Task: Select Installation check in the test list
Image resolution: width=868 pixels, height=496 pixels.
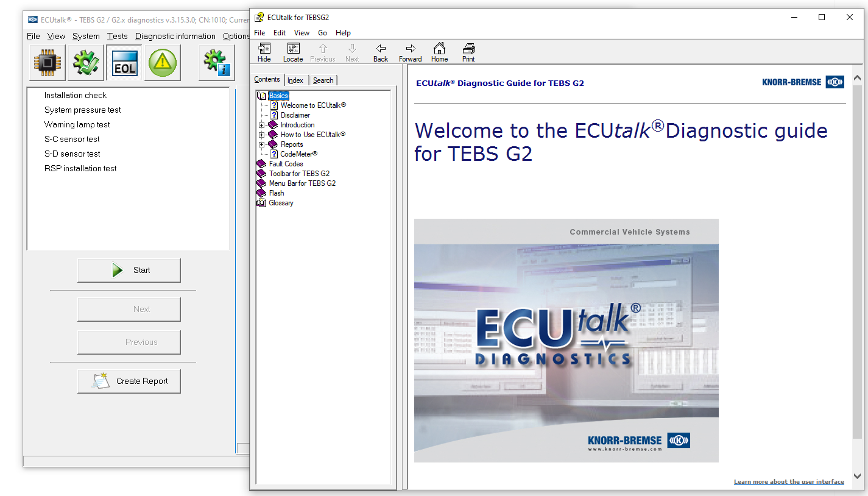Action: pyautogui.click(x=76, y=96)
